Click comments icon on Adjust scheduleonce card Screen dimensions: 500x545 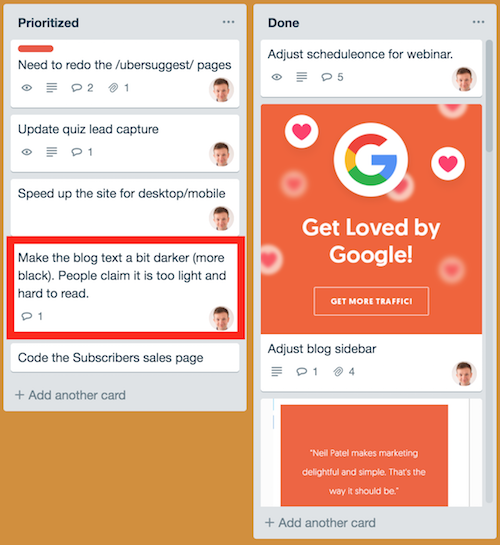[327, 77]
